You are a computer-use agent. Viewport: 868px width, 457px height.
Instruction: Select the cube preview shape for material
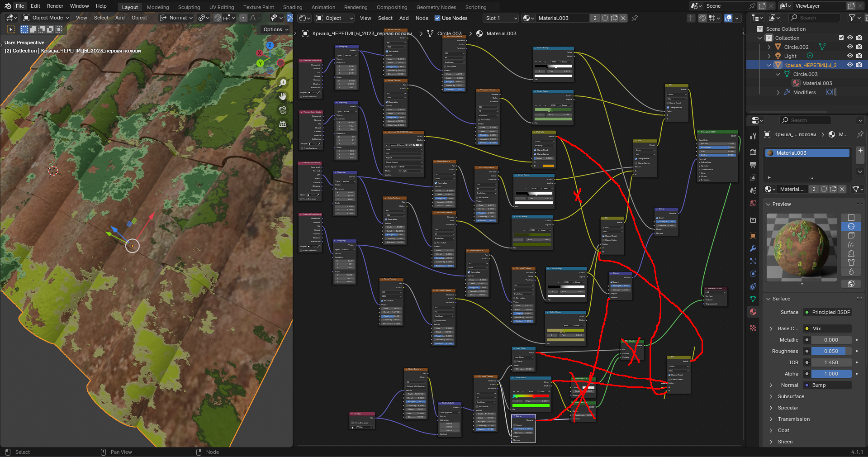tap(851, 235)
